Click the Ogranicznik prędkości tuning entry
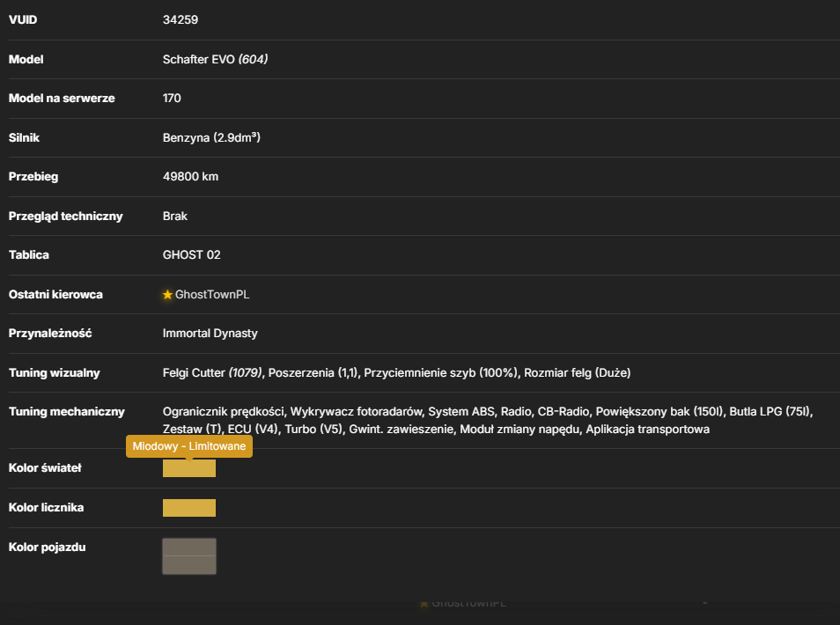The width and height of the screenshot is (840, 625). pyautogui.click(x=224, y=412)
